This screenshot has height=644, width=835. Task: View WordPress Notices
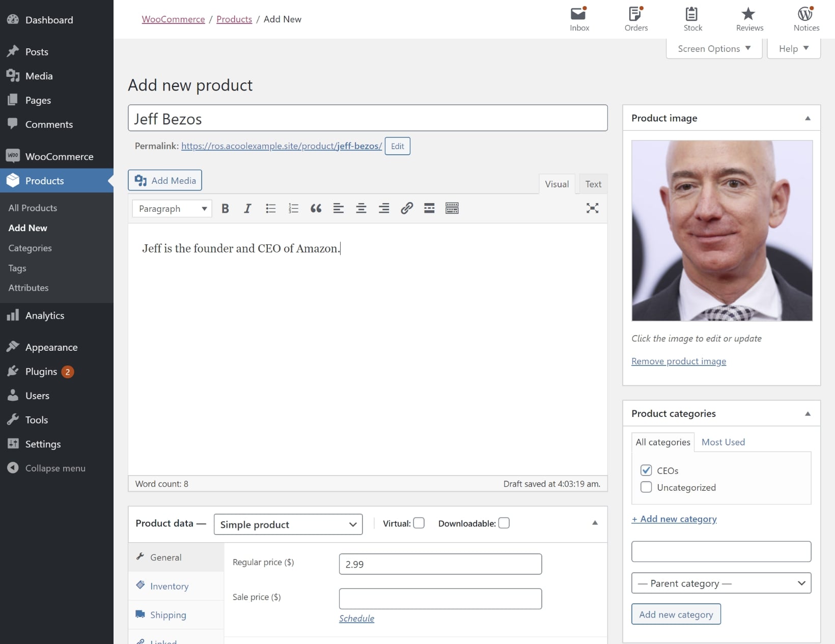point(806,19)
